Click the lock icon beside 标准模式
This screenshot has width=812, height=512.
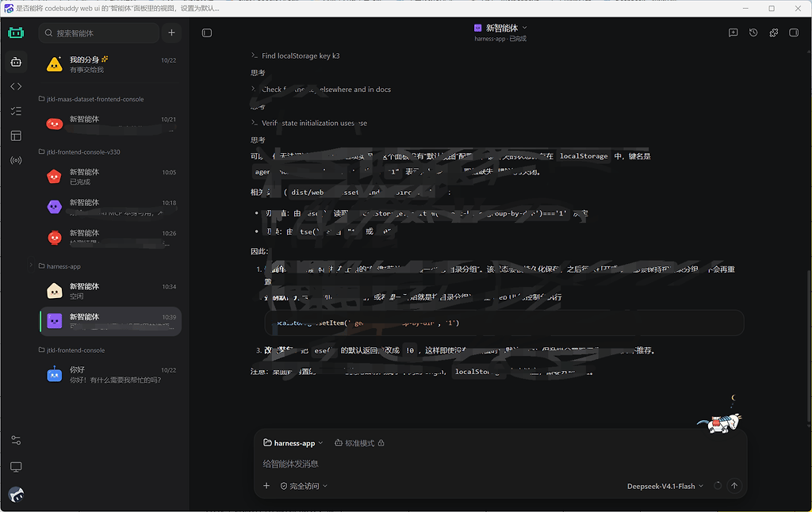381,443
